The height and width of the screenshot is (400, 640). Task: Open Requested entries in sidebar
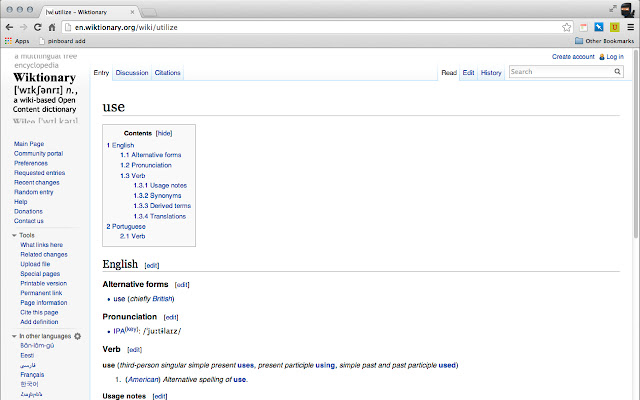(x=39, y=173)
